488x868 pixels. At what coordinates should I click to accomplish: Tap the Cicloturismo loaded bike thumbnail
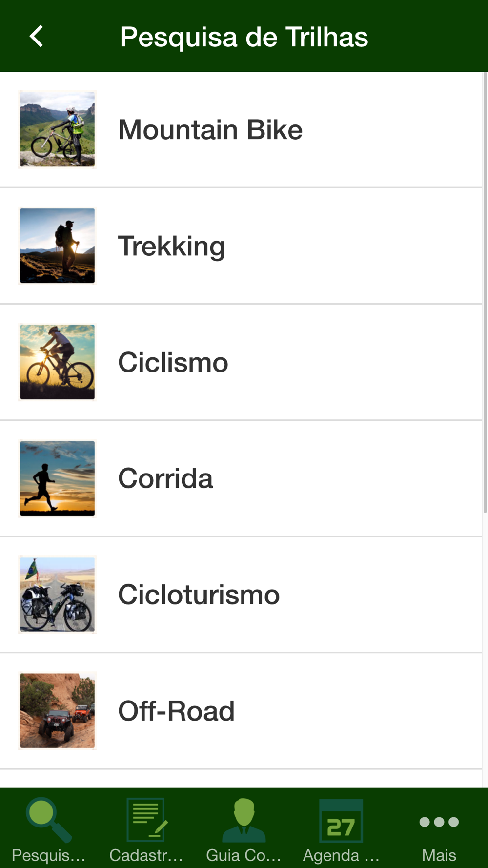pos(58,595)
